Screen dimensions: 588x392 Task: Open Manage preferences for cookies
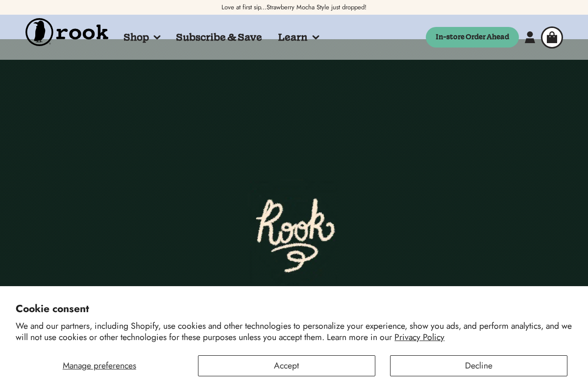[99, 366]
